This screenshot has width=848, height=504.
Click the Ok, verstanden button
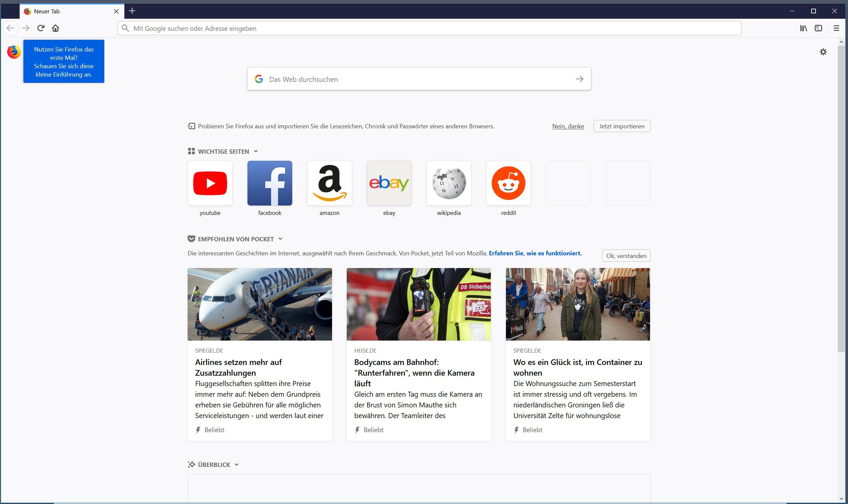point(626,256)
